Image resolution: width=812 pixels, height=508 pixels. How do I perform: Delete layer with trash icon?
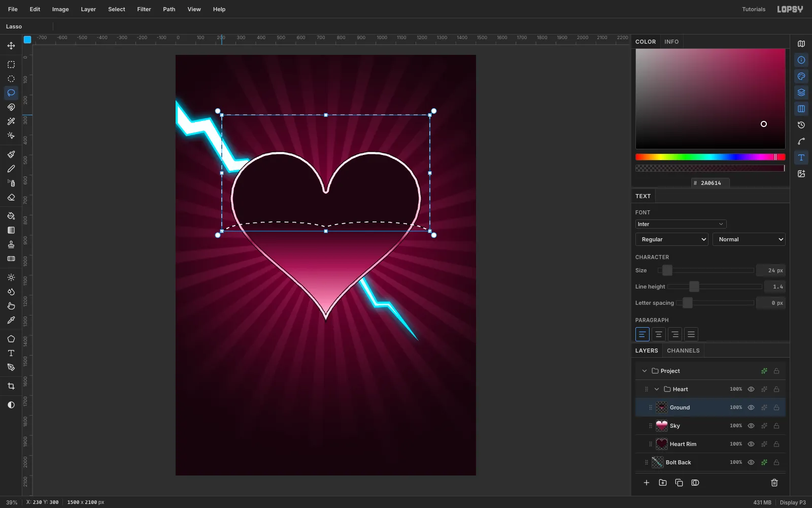[774, 483]
